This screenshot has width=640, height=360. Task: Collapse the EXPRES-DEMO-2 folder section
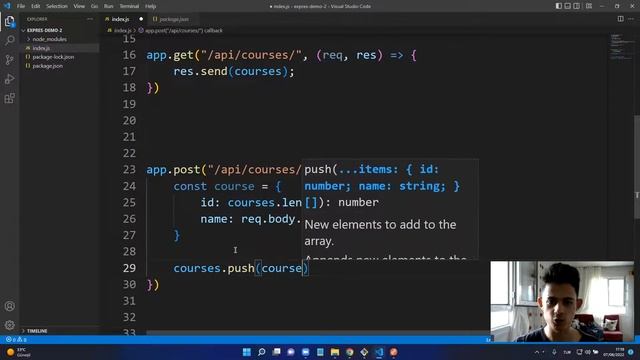[44, 30]
